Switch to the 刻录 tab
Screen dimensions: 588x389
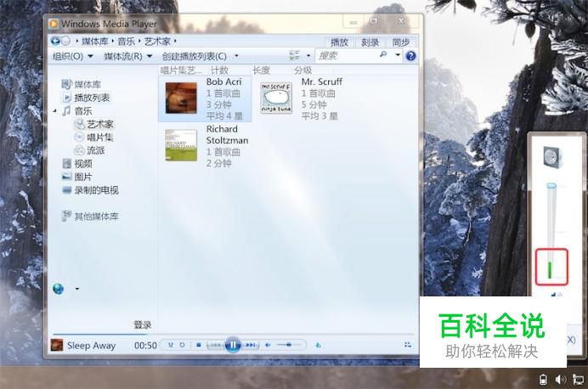[x=370, y=42]
